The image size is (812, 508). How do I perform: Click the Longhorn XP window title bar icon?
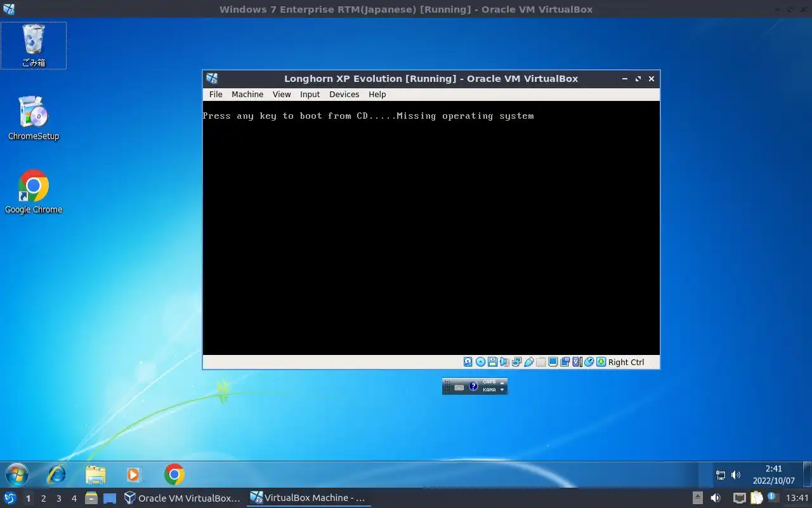[212, 79]
